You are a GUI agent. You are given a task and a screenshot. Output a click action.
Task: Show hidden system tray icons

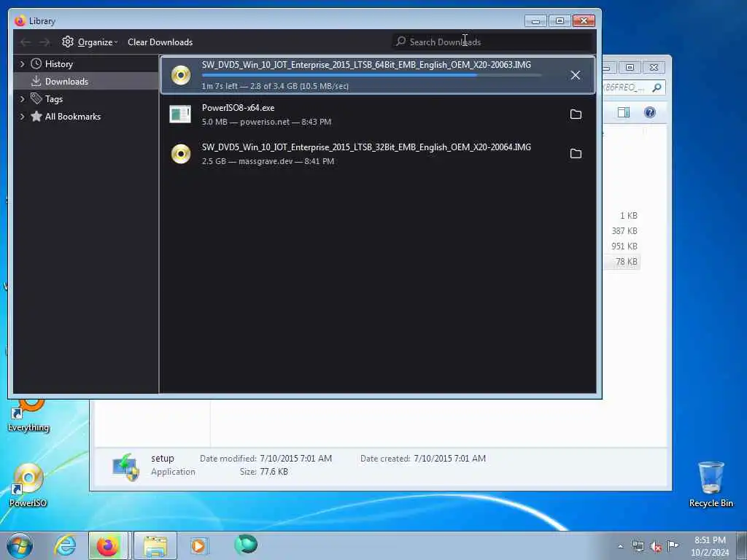620,546
